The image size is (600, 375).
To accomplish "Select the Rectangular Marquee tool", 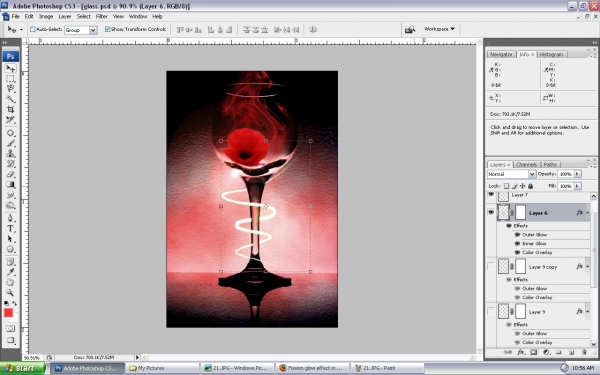I will coord(10,79).
